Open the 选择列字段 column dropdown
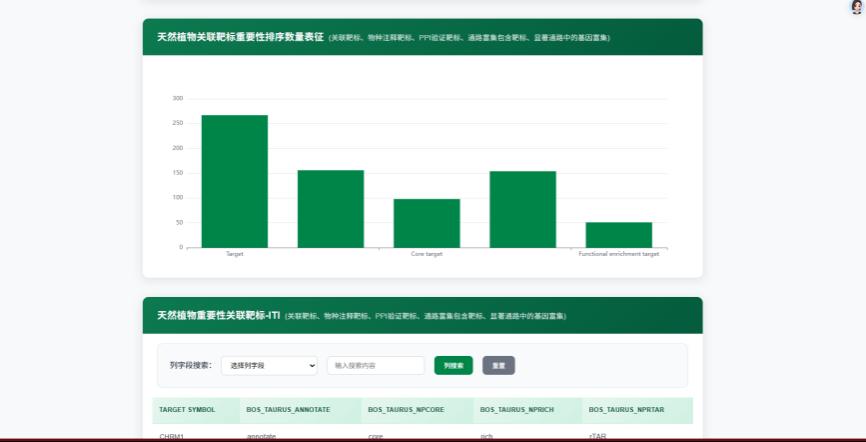Screen dimensions: 866x442 [x=269, y=366]
